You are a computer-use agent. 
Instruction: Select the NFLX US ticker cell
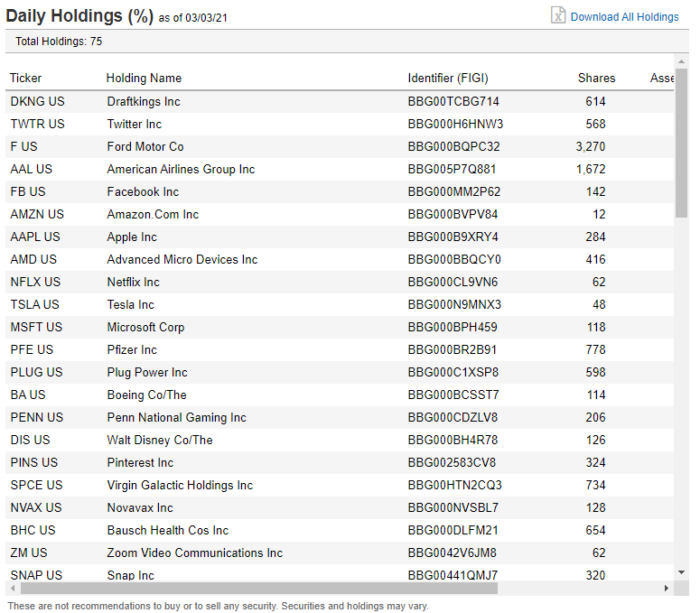pyautogui.click(x=35, y=282)
